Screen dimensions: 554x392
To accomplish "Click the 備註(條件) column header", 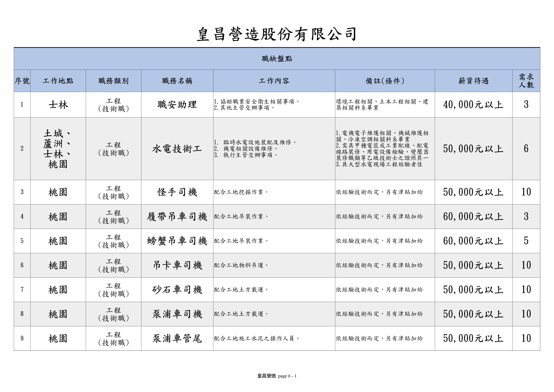I will (x=385, y=81).
